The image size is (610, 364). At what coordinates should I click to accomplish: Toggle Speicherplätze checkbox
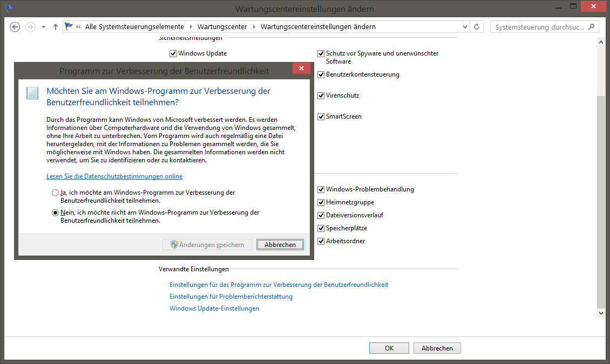[321, 229]
